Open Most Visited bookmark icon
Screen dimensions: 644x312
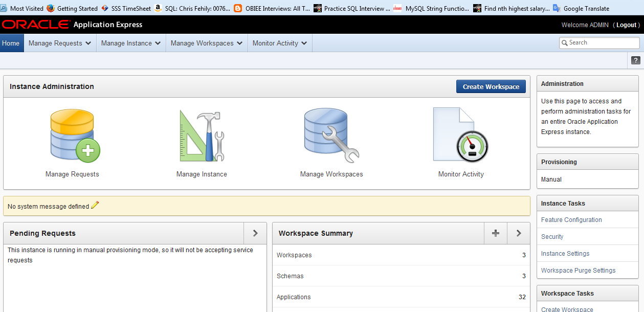click(x=4, y=8)
